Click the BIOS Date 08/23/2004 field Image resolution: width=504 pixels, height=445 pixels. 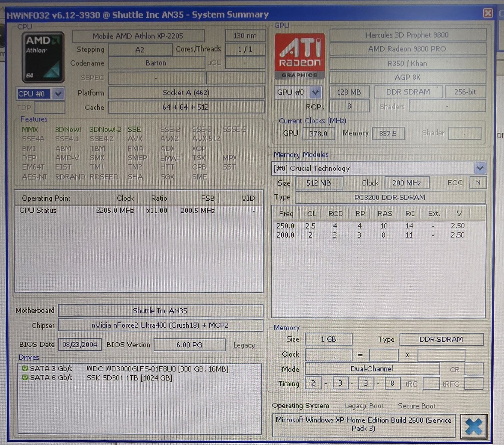point(80,345)
